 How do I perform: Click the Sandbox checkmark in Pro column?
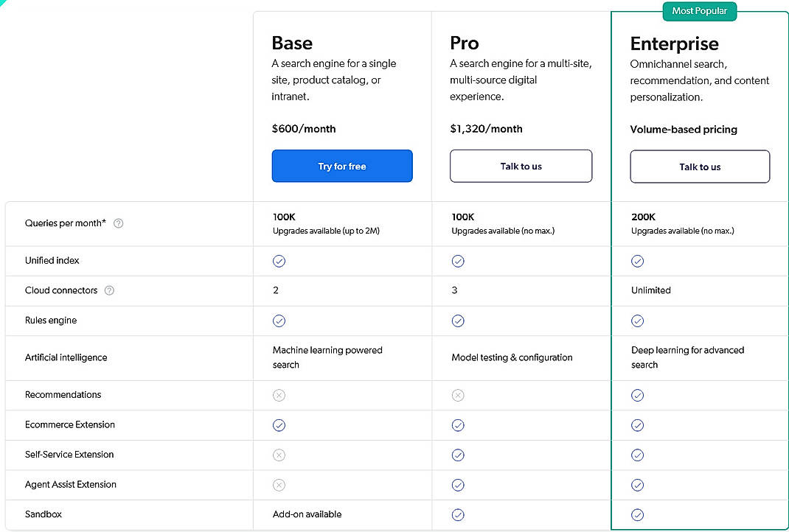[x=458, y=514]
